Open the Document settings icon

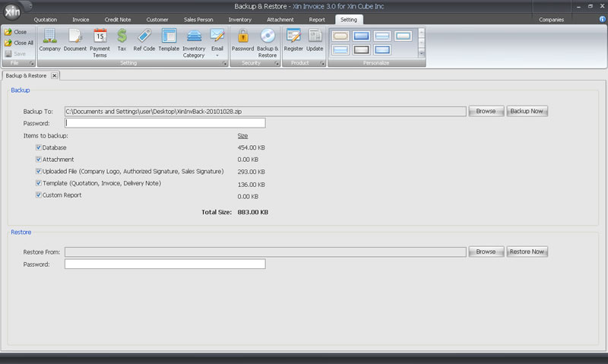click(x=74, y=40)
